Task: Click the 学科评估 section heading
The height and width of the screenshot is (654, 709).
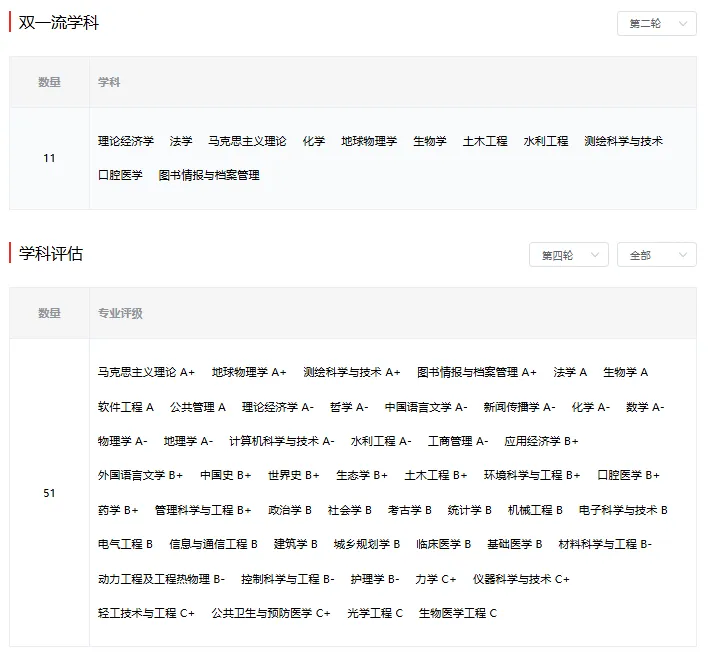Action: (50, 253)
